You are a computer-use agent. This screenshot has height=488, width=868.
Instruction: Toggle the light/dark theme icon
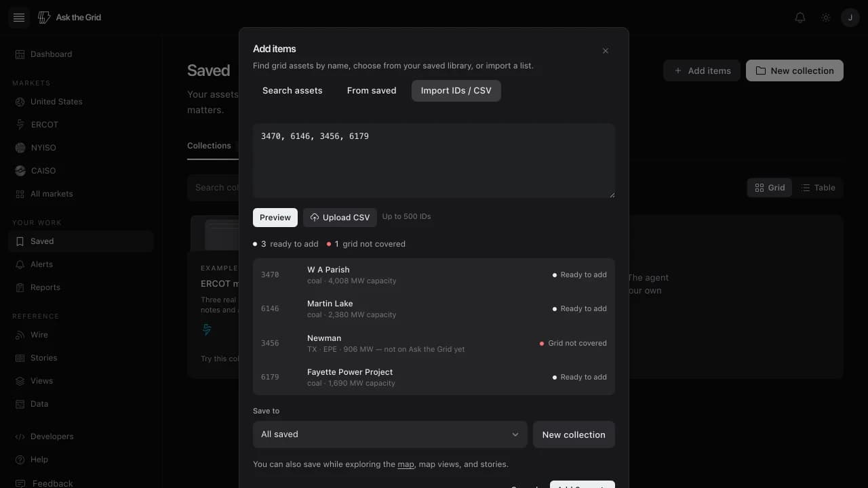click(x=826, y=18)
